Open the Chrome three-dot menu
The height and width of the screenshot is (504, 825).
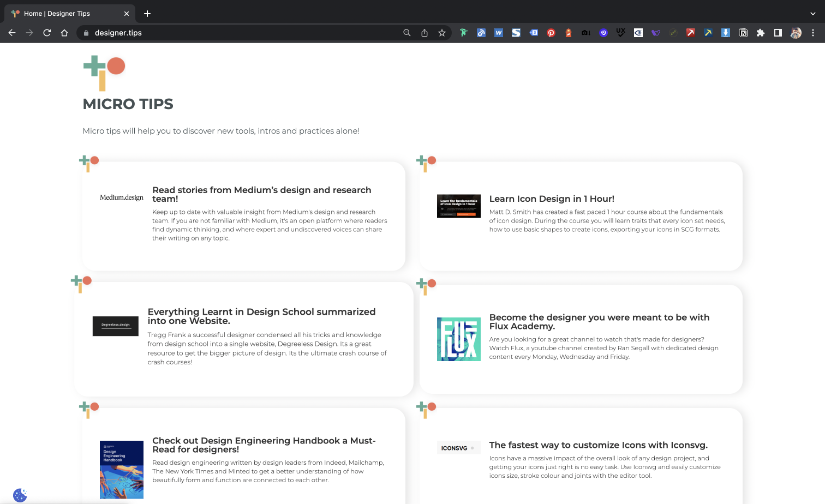point(814,33)
